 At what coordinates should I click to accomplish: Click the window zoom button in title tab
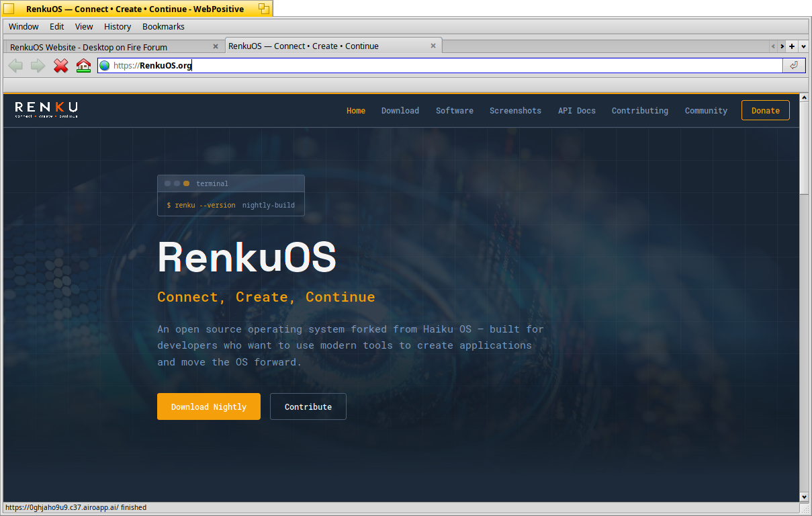click(264, 9)
